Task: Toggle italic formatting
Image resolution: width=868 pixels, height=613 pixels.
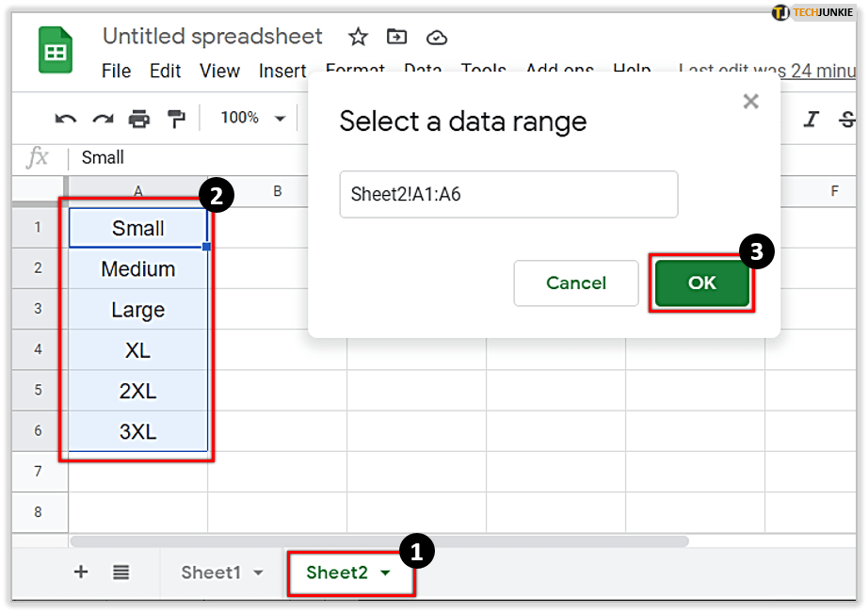Action: pos(811,119)
